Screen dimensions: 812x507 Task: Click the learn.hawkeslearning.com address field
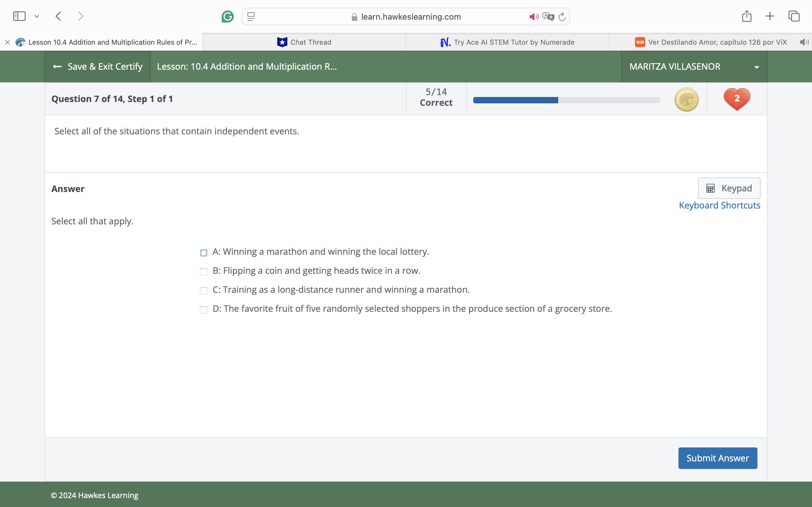[411, 17]
